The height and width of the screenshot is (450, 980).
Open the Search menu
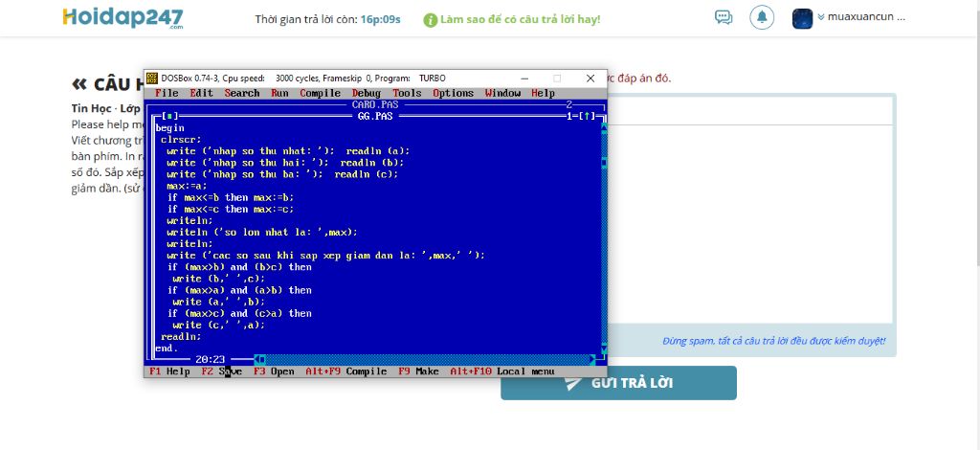pyautogui.click(x=242, y=93)
